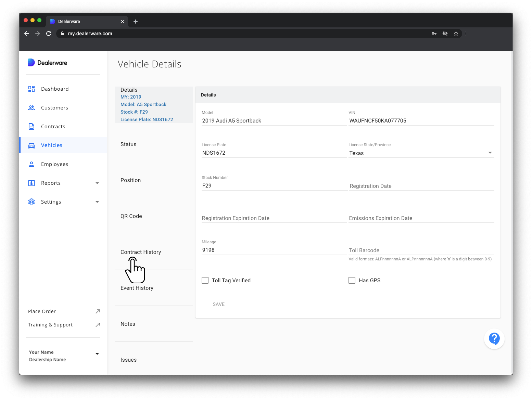Close the Dealerware browser tab
This screenshot has width=532, height=400.
123,22
